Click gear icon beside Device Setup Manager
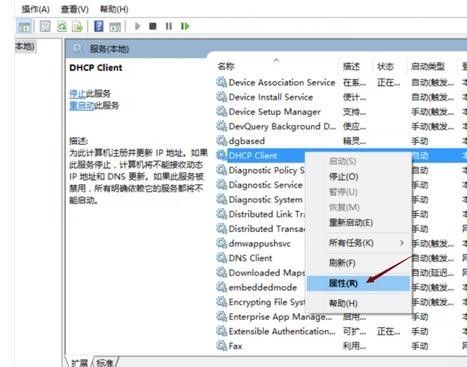The width and height of the screenshot is (467, 367). click(x=221, y=111)
